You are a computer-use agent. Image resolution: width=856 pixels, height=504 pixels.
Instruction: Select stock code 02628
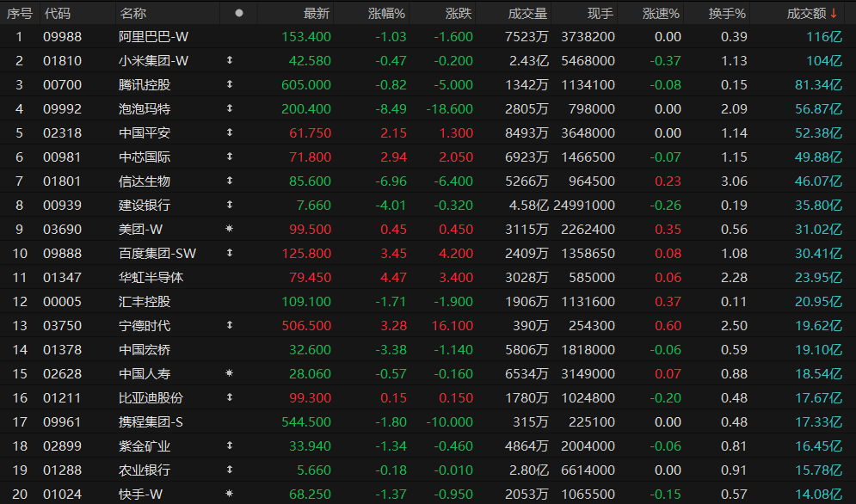click(62, 373)
